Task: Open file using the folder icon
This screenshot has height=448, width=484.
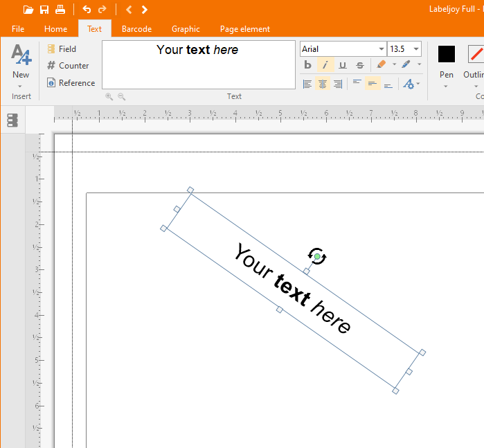Action: 28,10
